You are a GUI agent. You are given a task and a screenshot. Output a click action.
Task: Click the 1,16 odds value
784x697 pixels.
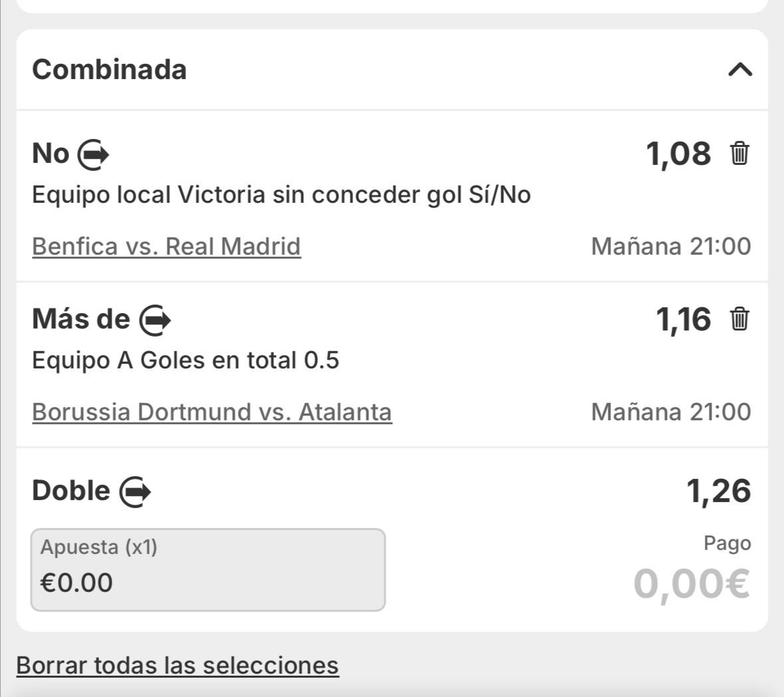[x=683, y=319]
